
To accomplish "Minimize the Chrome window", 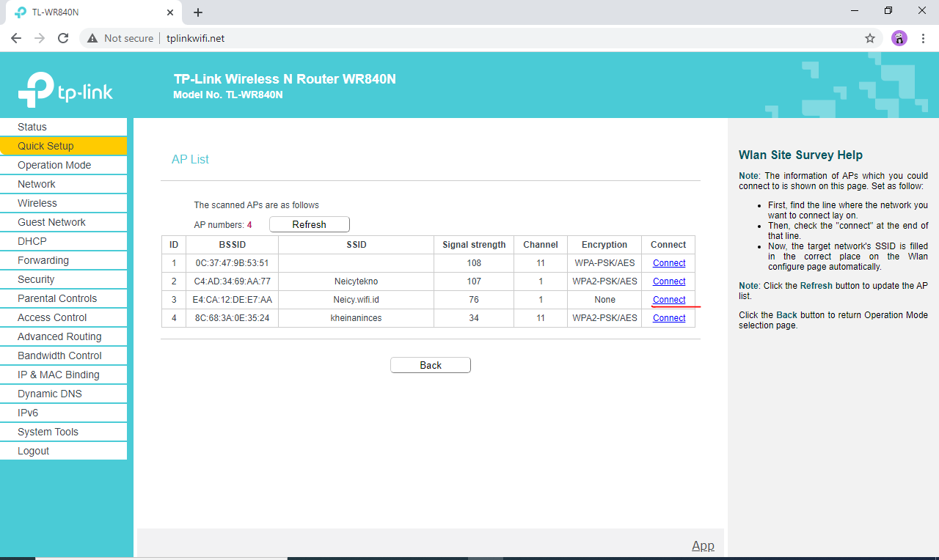I will pos(855,11).
